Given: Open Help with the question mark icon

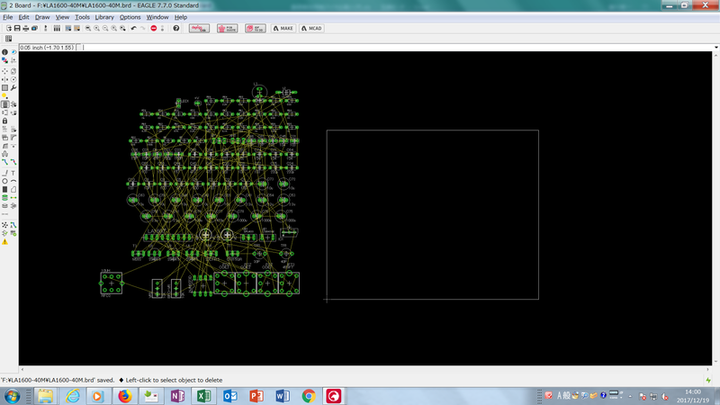Looking at the screenshot, I should 176,28.
